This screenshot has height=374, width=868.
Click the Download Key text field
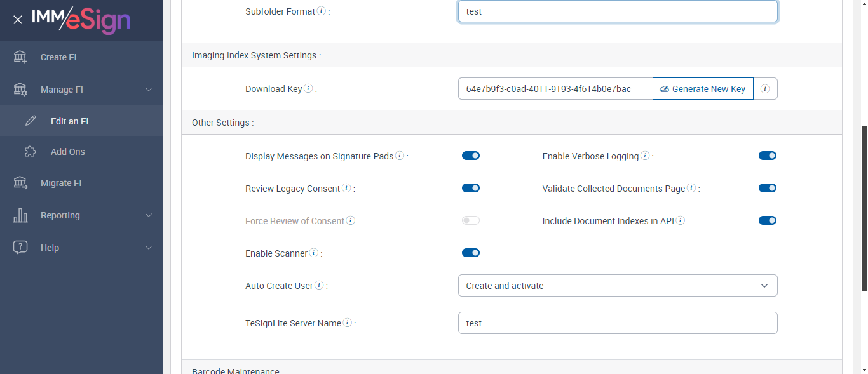coord(555,89)
